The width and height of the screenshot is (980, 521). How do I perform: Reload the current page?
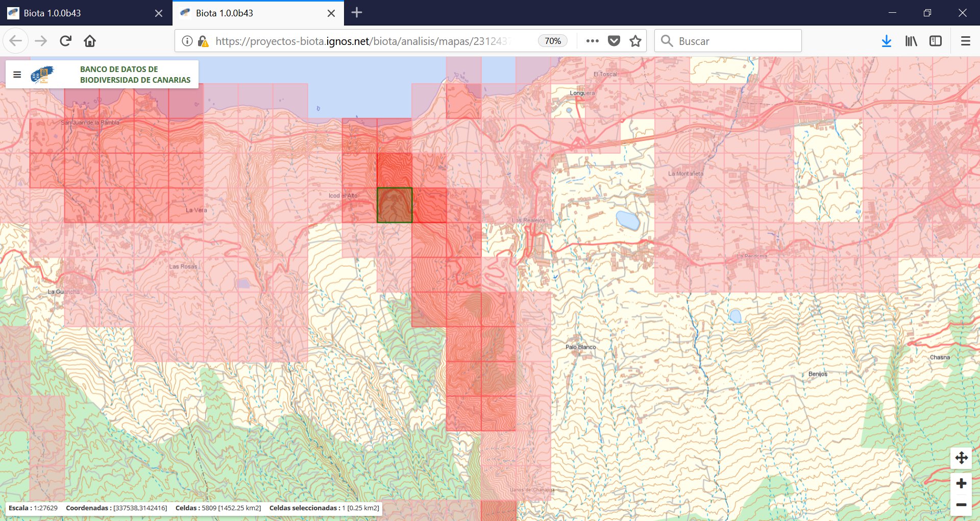click(x=65, y=41)
